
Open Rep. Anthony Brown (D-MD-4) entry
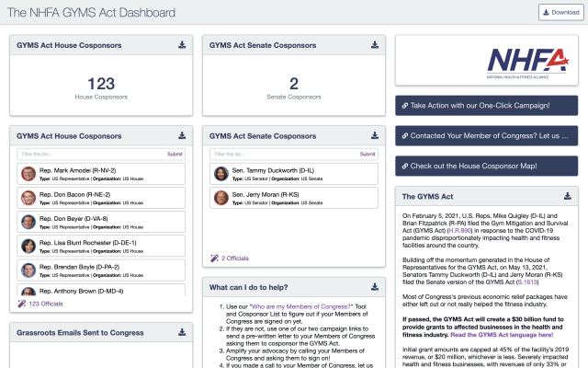[x=101, y=290]
